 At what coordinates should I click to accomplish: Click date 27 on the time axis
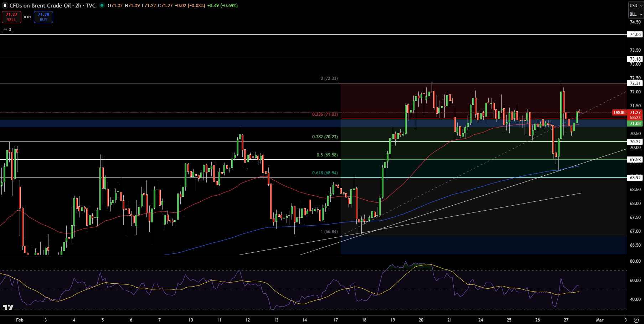566,320
